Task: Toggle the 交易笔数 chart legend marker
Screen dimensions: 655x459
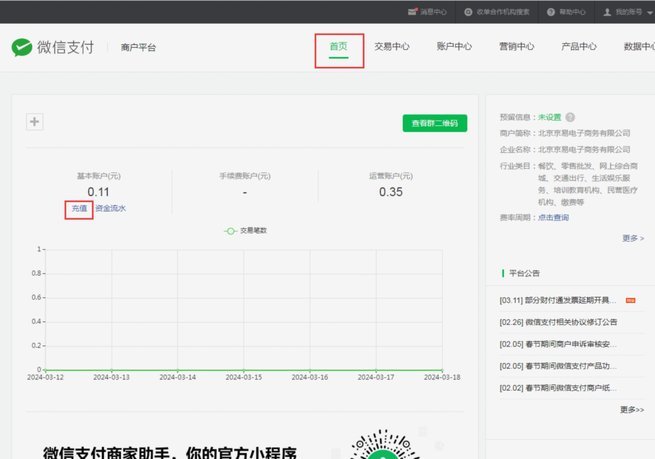Action: point(230,231)
